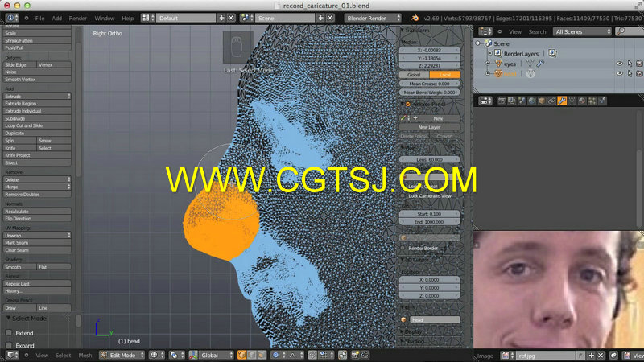This screenshot has height=362, width=644.
Task: Open Render Layers properties tab icon
Action: (511, 101)
